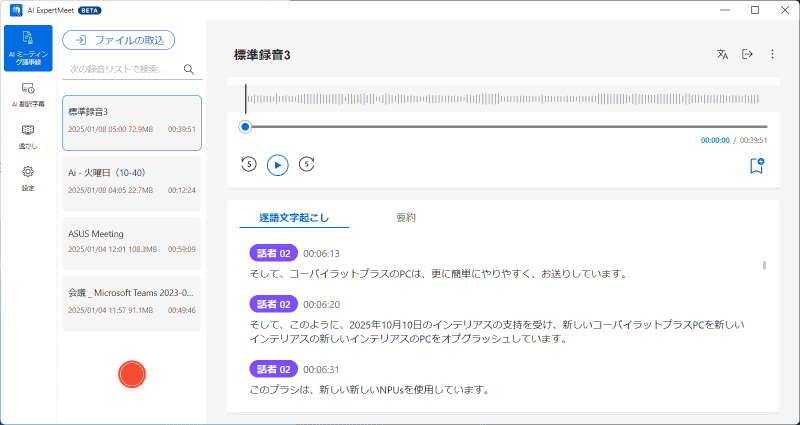Click the AI ExpertMeet app logo

click(x=16, y=10)
